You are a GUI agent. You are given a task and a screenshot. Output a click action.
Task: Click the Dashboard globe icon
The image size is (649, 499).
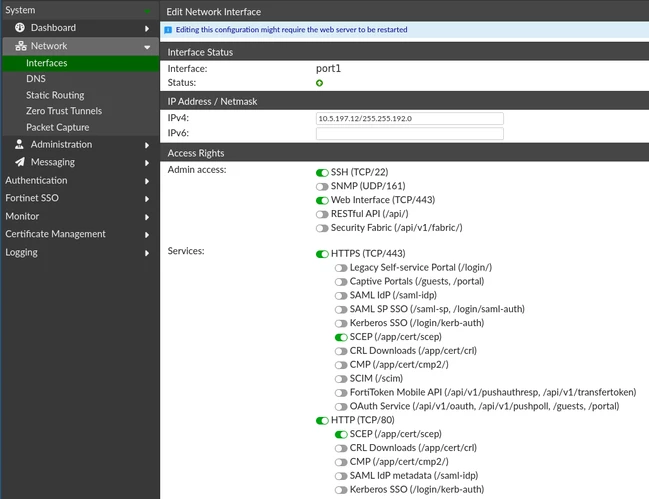(x=19, y=28)
